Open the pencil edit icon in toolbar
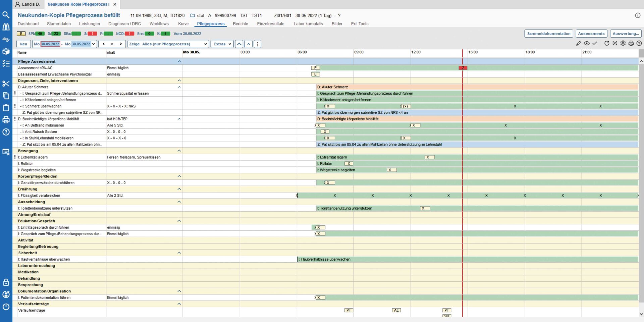Image resolution: width=644 pixels, height=322 pixels. coord(579,43)
